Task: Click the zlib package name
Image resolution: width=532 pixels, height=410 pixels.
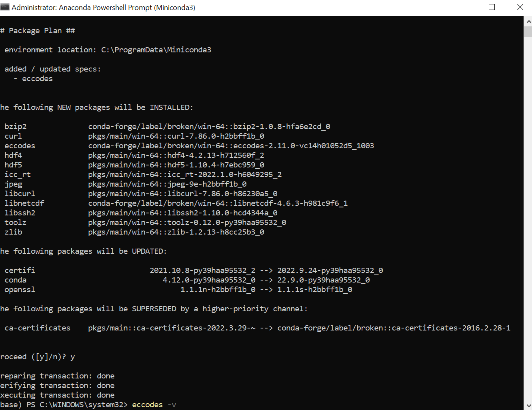Action: [13, 232]
